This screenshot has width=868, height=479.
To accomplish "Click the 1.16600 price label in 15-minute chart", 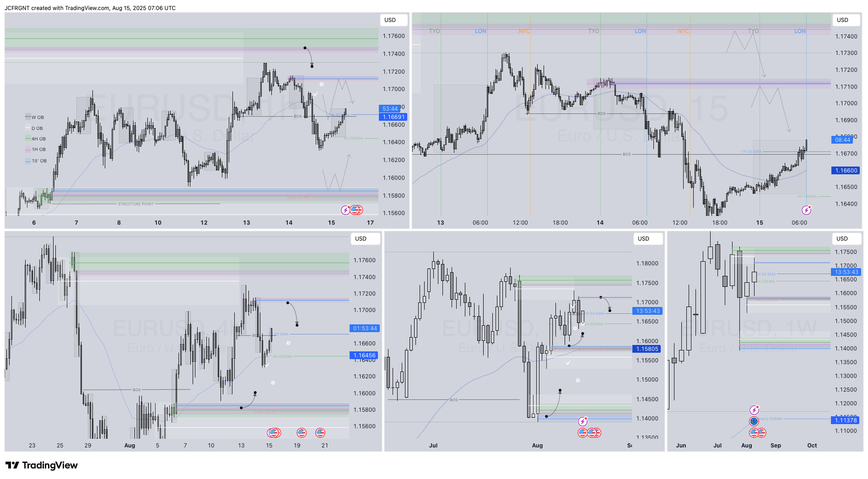I will [x=846, y=171].
